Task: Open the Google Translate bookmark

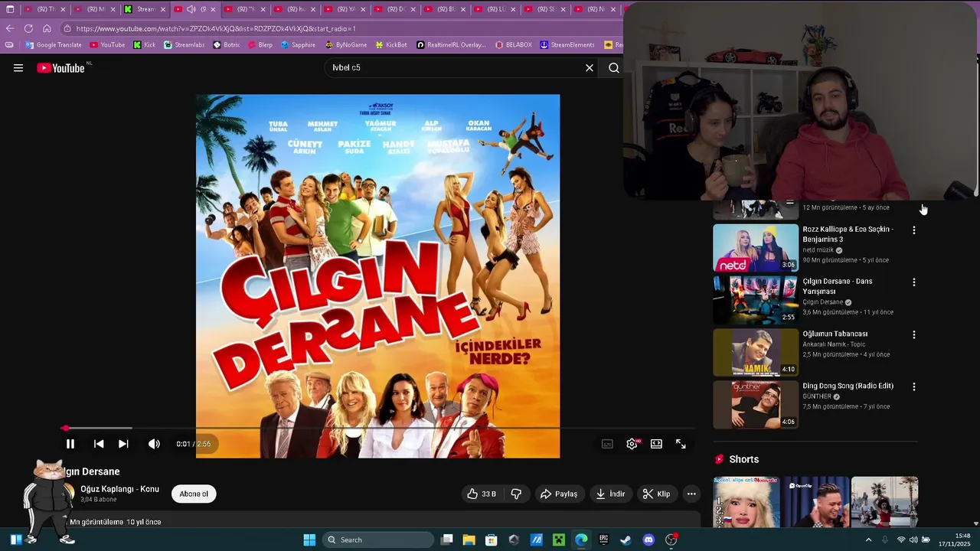Action: pos(54,45)
